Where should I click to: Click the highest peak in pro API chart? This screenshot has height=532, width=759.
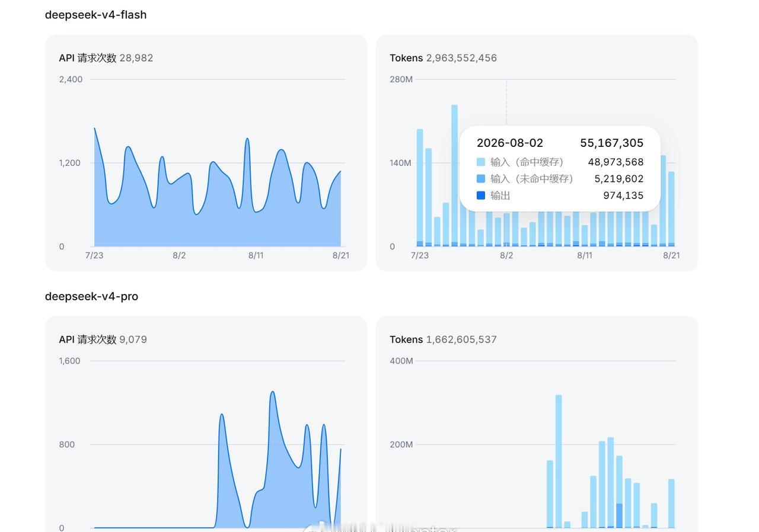[x=272, y=392]
